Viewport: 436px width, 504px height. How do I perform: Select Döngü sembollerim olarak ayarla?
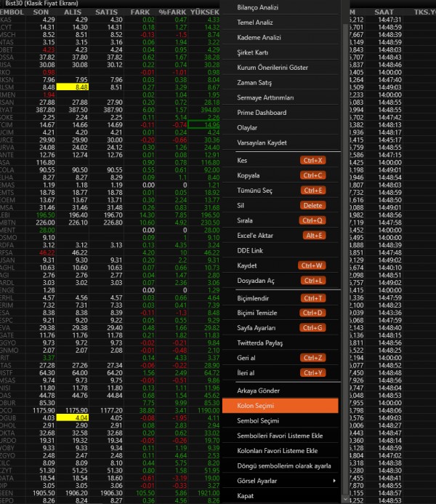pyautogui.click(x=280, y=465)
